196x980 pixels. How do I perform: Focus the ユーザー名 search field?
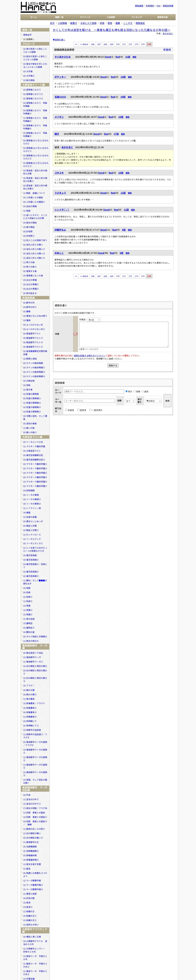[90, 401]
